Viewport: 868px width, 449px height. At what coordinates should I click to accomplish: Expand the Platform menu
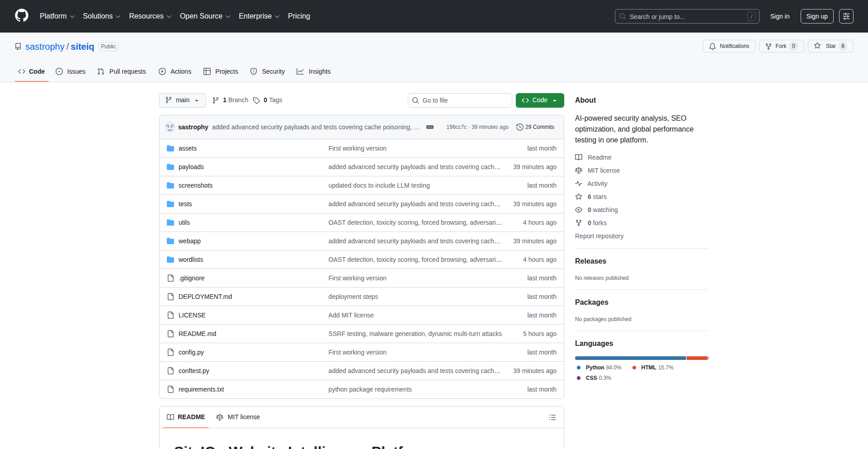57,16
